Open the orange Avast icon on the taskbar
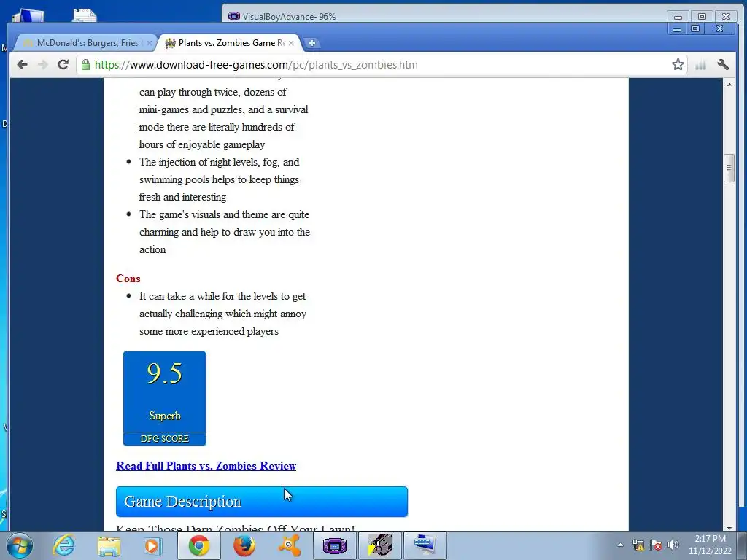747x560 pixels. [x=289, y=545]
